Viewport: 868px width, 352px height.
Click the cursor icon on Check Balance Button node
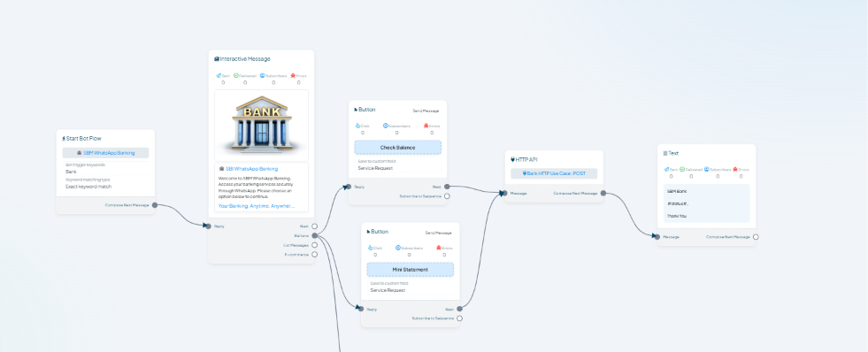(x=356, y=110)
